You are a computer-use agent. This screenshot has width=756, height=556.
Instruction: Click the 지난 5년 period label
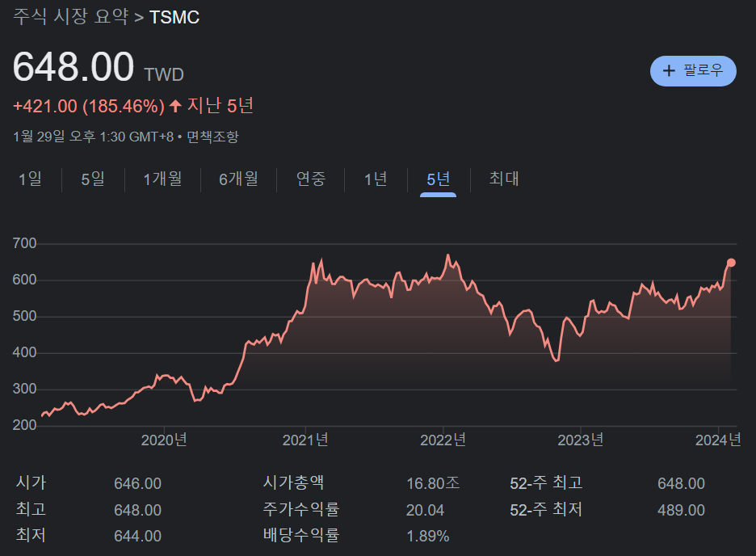tap(220, 106)
